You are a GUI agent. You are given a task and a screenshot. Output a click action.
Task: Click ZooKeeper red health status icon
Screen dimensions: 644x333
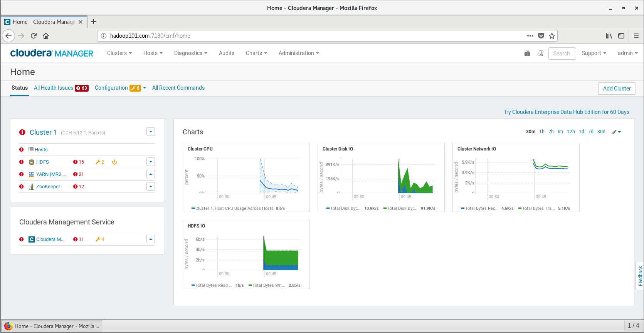(21, 187)
